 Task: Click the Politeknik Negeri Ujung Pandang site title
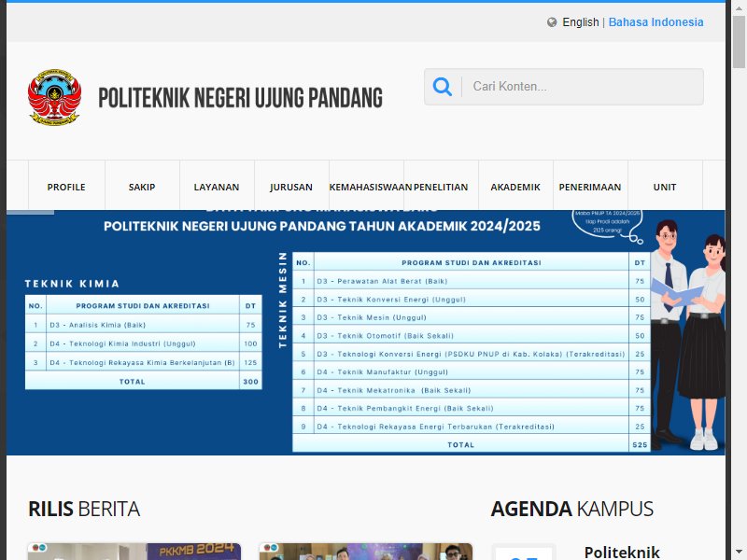tap(241, 98)
